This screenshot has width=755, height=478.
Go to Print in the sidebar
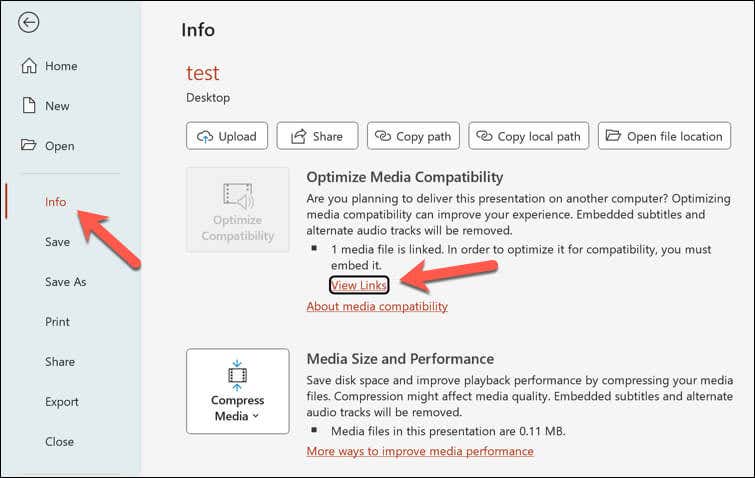tap(57, 322)
